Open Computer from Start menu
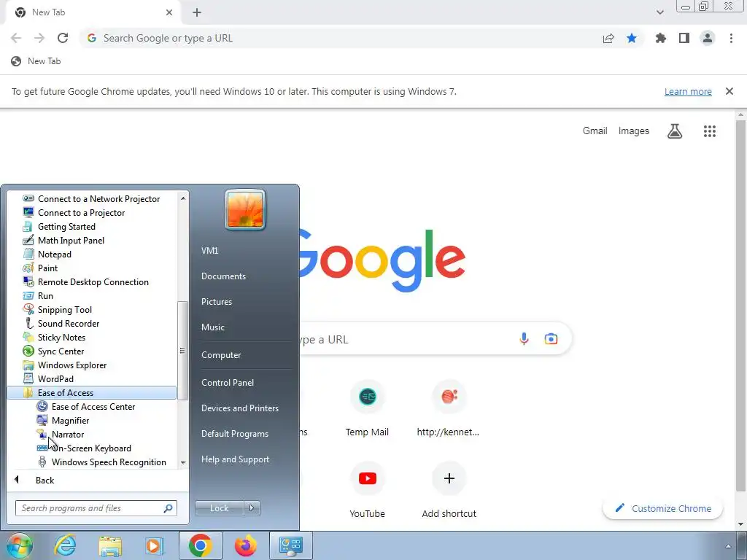Viewport: 747px width, 560px height. [x=221, y=355]
